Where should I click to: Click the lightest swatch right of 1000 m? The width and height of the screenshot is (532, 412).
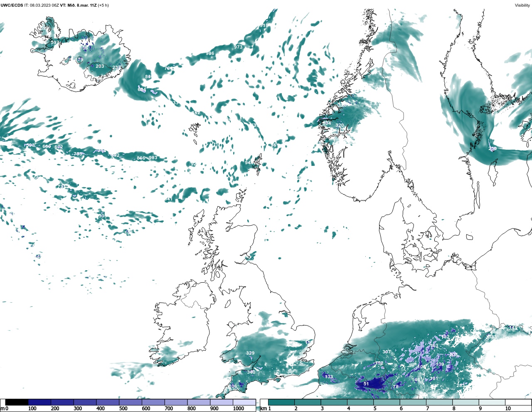click(244, 402)
